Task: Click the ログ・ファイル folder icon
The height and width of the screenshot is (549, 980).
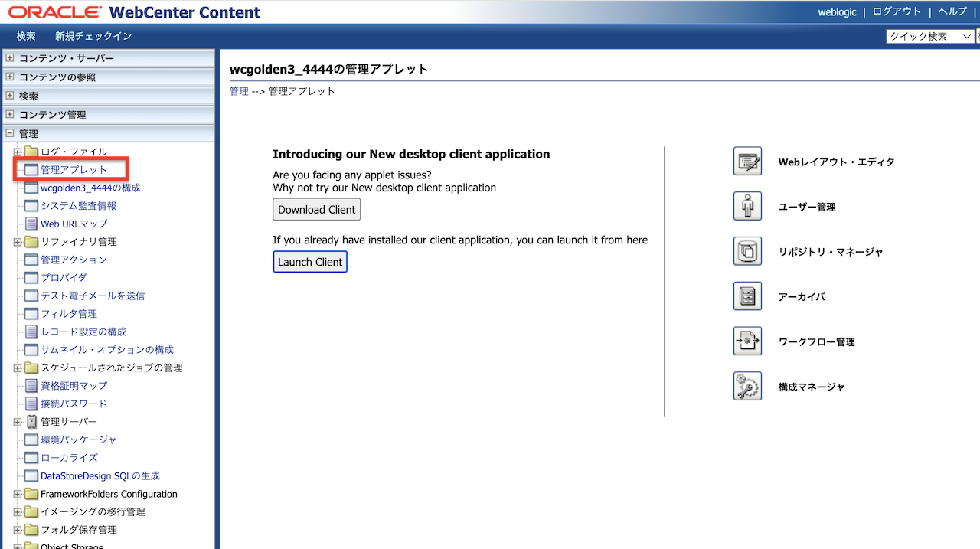Action: (x=31, y=152)
